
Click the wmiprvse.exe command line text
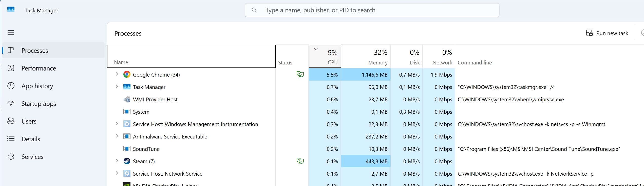click(x=511, y=99)
